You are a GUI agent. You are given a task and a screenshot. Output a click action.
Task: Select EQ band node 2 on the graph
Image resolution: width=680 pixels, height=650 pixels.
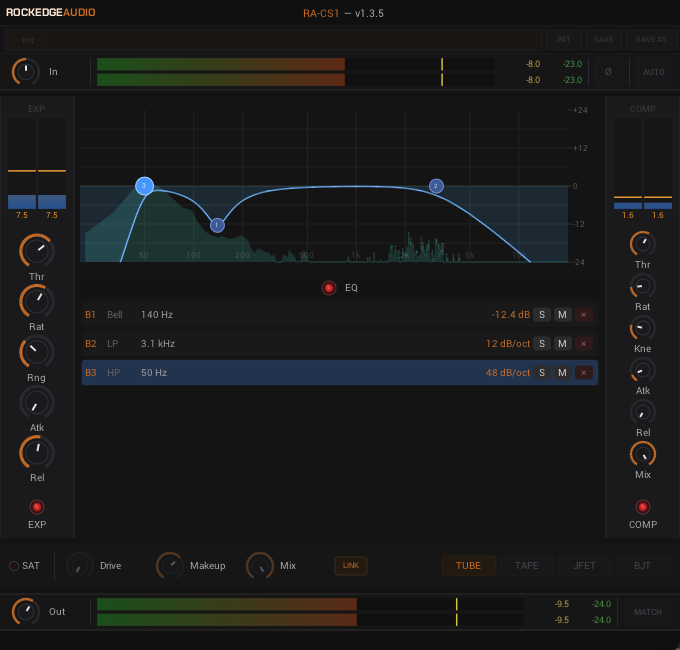pos(436,186)
